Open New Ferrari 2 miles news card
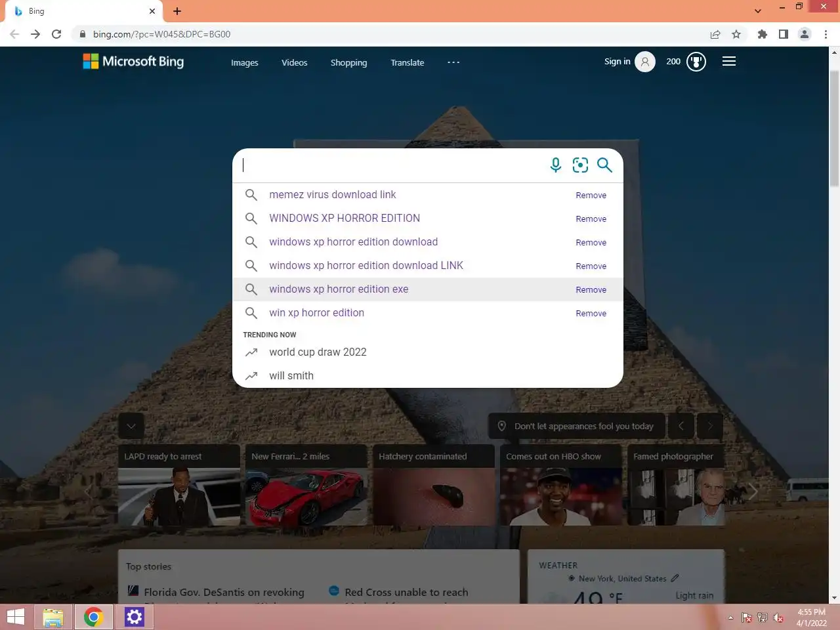 point(306,485)
